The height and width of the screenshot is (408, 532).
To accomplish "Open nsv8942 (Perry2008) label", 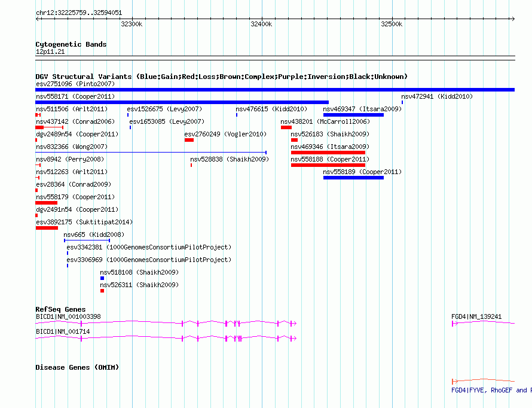I will point(70,159).
